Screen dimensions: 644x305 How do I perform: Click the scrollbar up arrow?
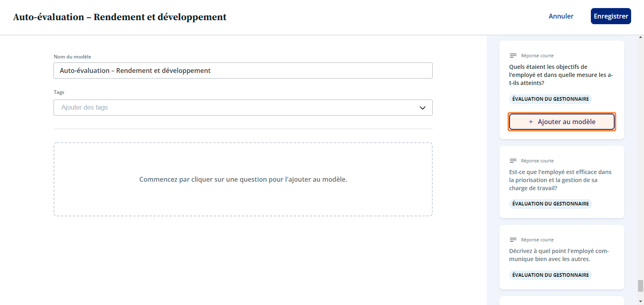point(640,37)
